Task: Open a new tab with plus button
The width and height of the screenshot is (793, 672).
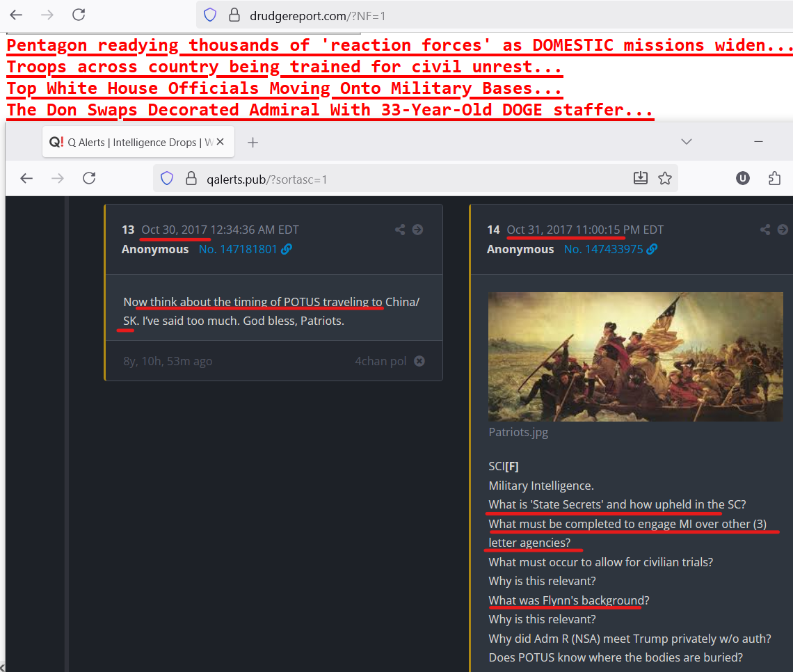Action: (253, 143)
